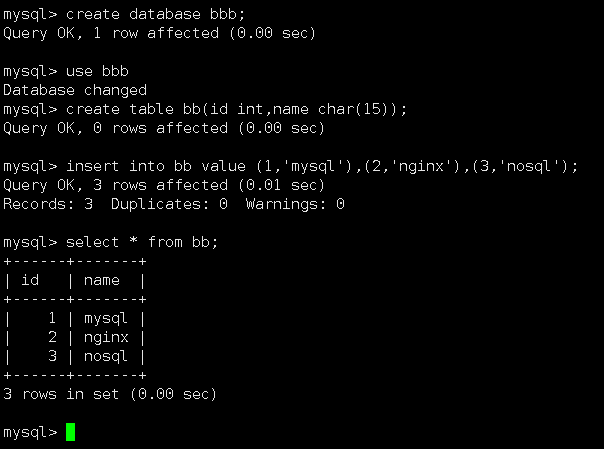The image size is (604, 449).
Task: Click the 'Database changed' output line
Action: [75, 90]
